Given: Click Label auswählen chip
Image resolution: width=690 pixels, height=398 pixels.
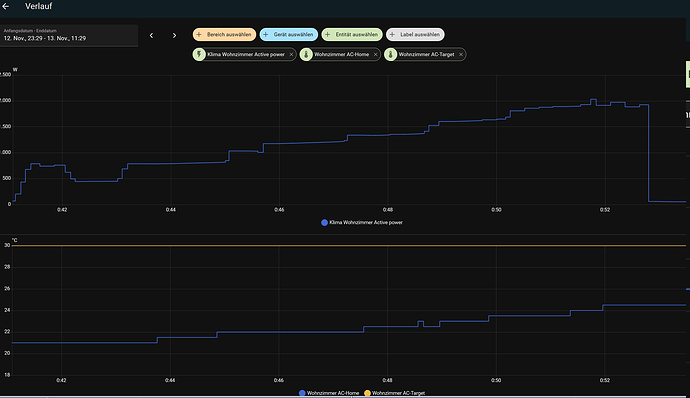Looking at the screenshot, I should [x=415, y=34].
